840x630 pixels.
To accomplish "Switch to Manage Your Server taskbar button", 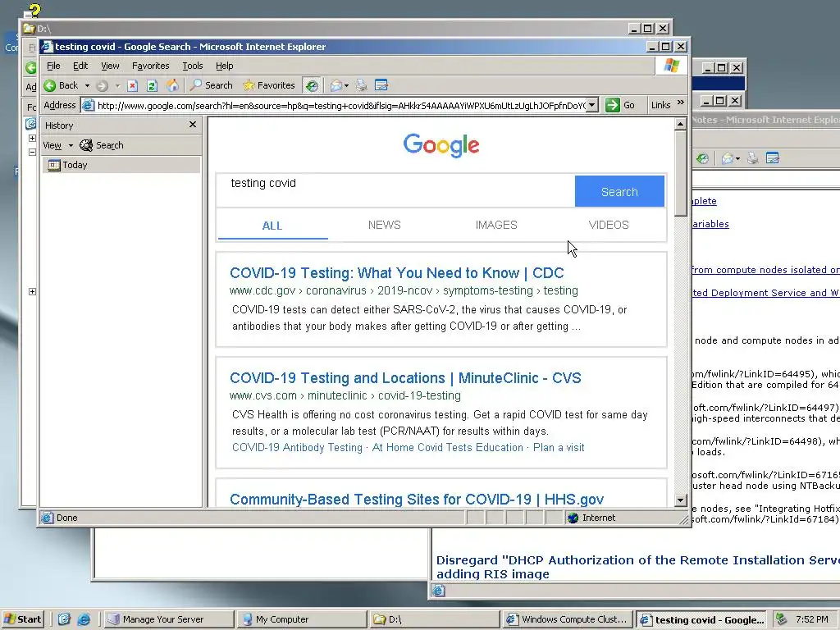I will [x=167, y=619].
